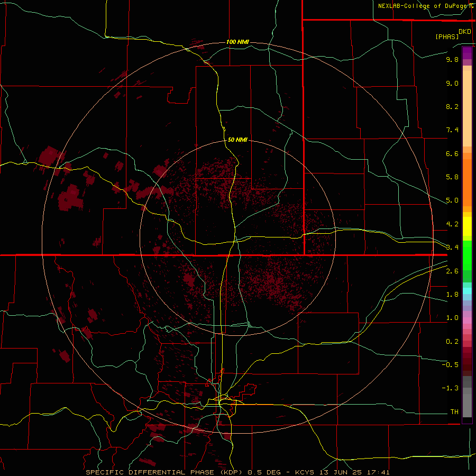Click the 100 NMI range ring label
This screenshot has height=476, width=476.
point(237,42)
